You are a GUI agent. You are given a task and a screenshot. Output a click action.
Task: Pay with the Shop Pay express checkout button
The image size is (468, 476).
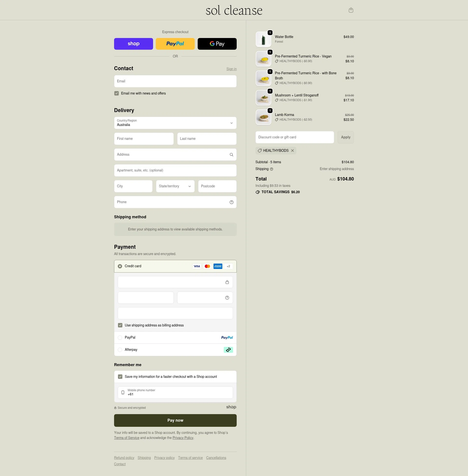click(x=133, y=44)
